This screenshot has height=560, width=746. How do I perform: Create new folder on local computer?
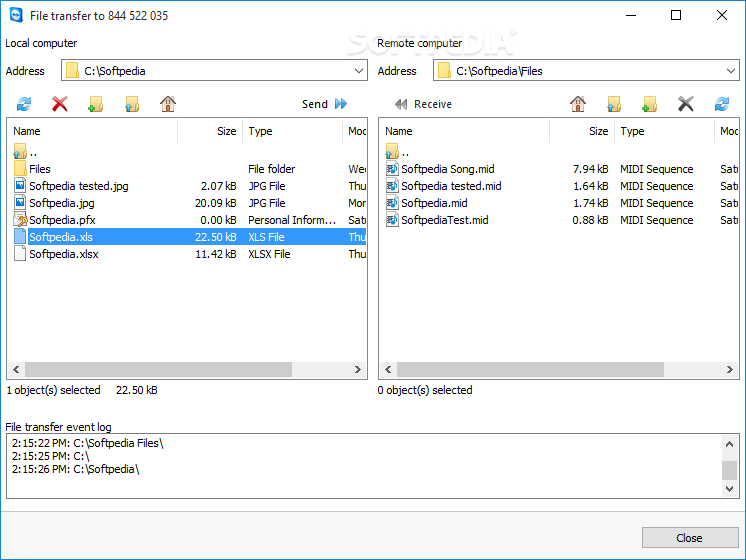(x=96, y=104)
